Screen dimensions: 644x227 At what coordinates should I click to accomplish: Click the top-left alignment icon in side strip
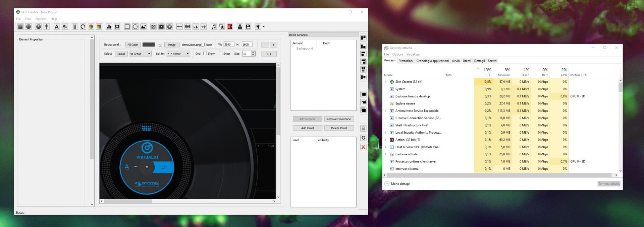coord(363,38)
